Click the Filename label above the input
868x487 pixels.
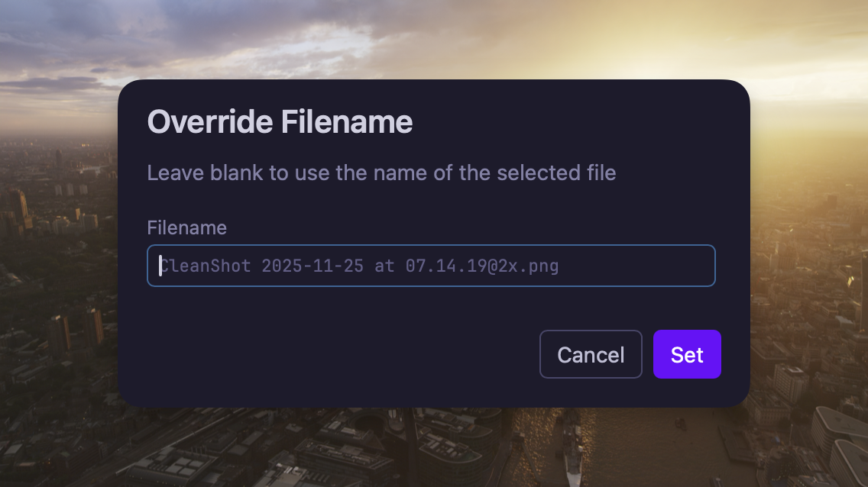pyautogui.click(x=186, y=227)
